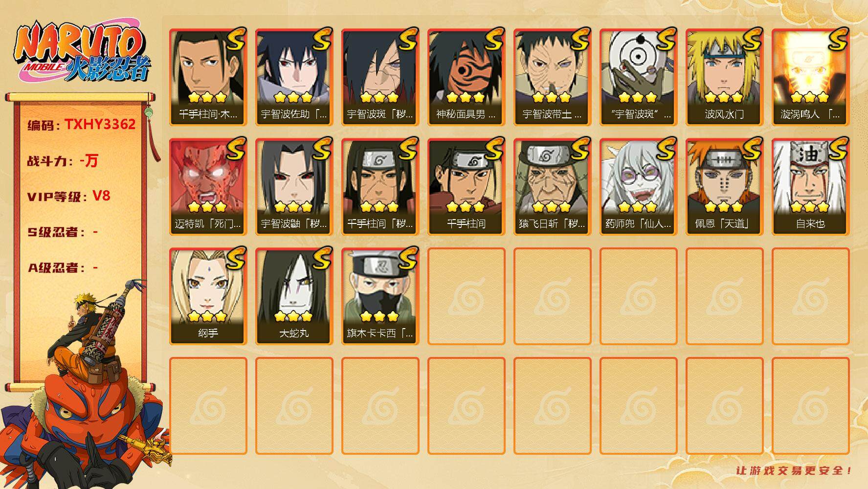This screenshot has height=489, width=868.
Task: Click the 自来也 character card
Action: [x=810, y=187]
